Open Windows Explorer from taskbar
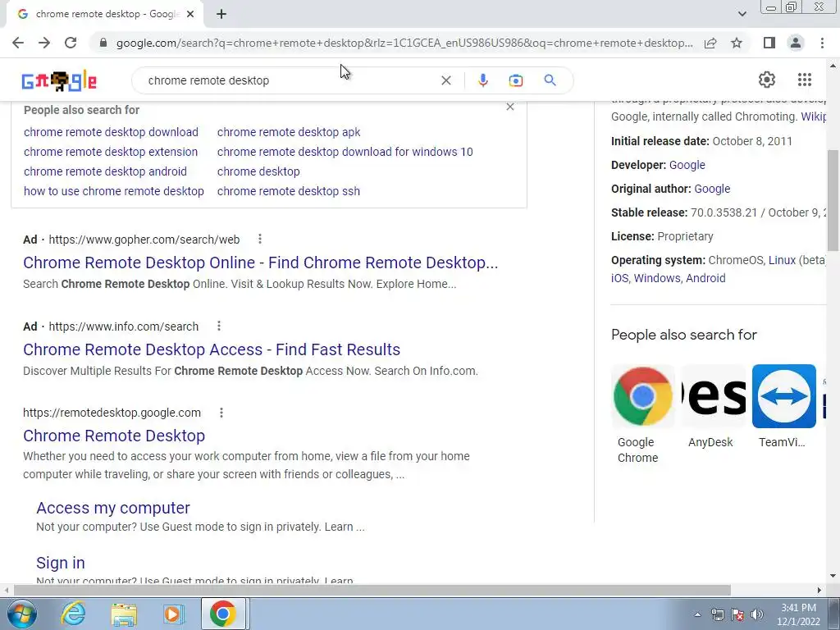 tap(124, 614)
